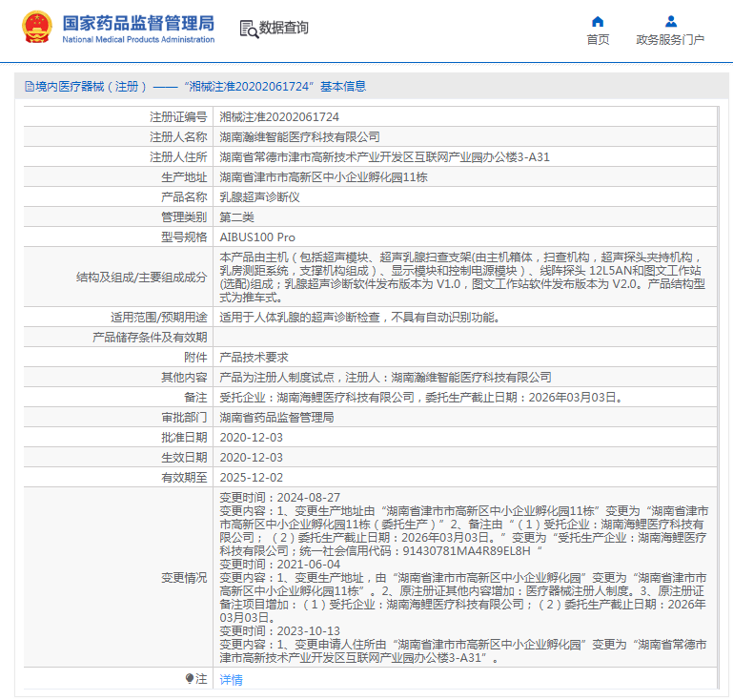733x700 pixels.
Task: Click the 变更情况 row label
Action: coord(184,578)
